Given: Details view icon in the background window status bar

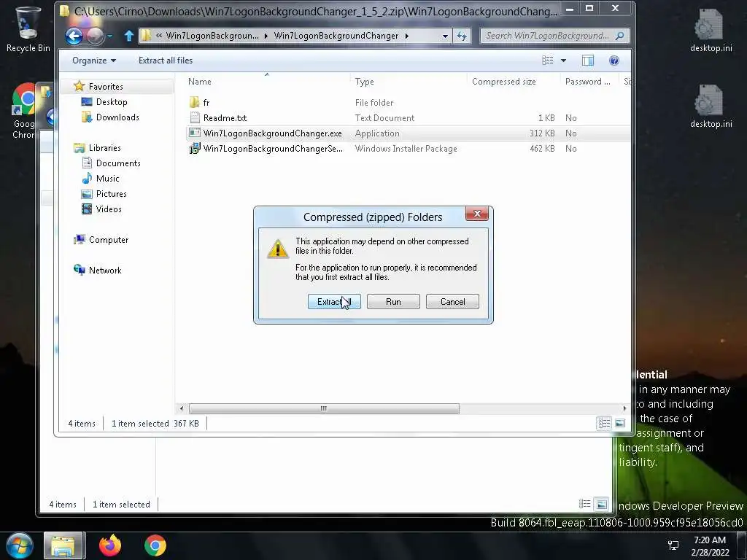Looking at the screenshot, I should (x=584, y=504).
